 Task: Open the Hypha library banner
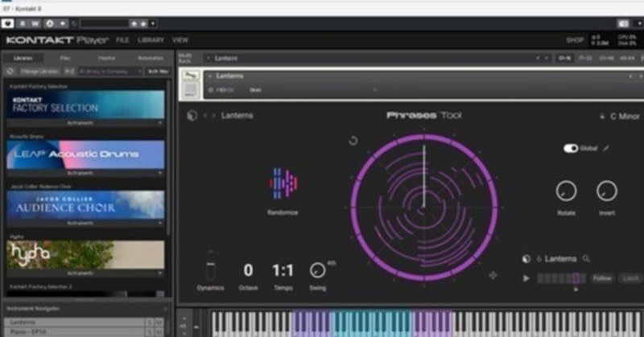(85, 255)
